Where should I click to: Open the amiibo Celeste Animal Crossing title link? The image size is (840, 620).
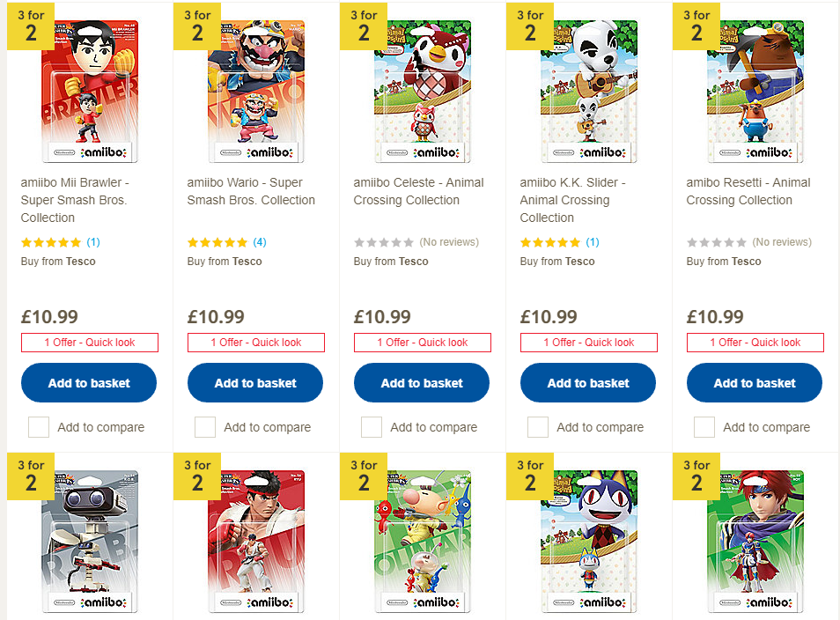(x=418, y=191)
